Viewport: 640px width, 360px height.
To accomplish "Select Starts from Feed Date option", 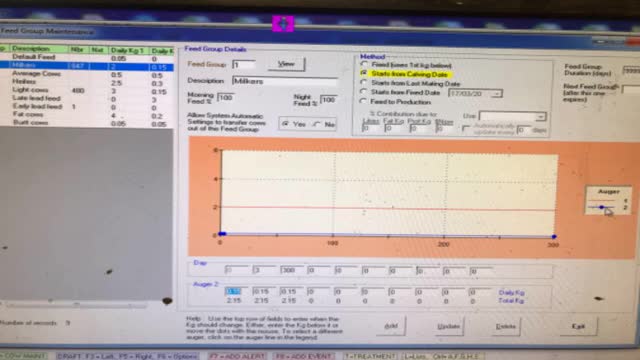I will (364, 92).
